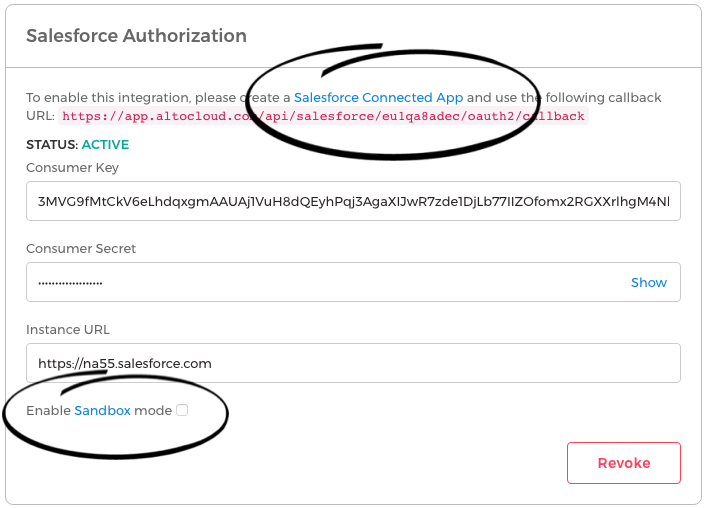This screenshot has width=704, height=508.
Task: Click the word Enable beside Sandbox
Action: coord(48,410)
